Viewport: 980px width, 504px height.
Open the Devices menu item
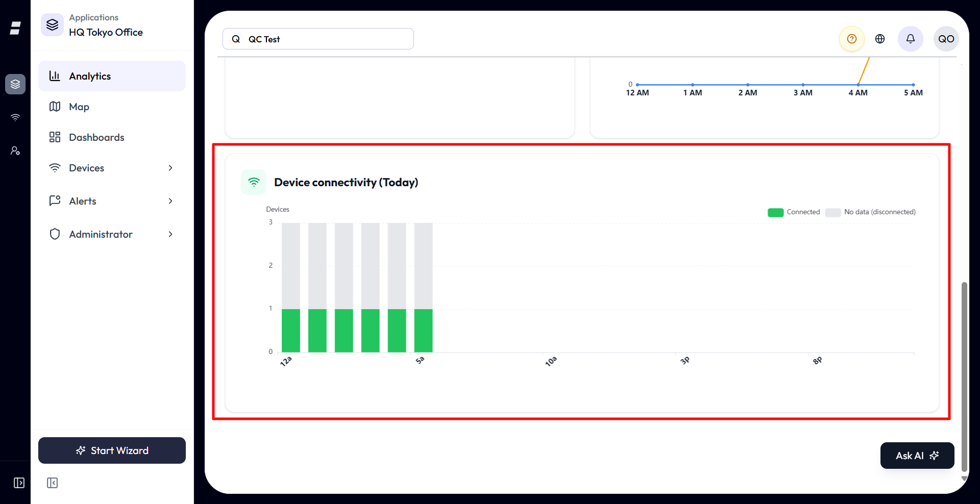[x=112, y=168]
